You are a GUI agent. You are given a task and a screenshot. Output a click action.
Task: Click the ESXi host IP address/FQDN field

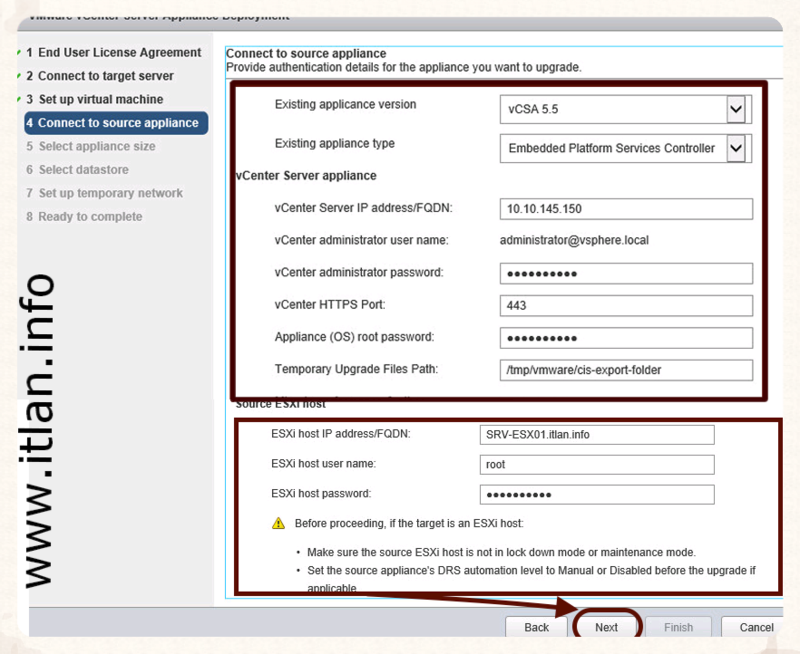click(x=597, y=434)
